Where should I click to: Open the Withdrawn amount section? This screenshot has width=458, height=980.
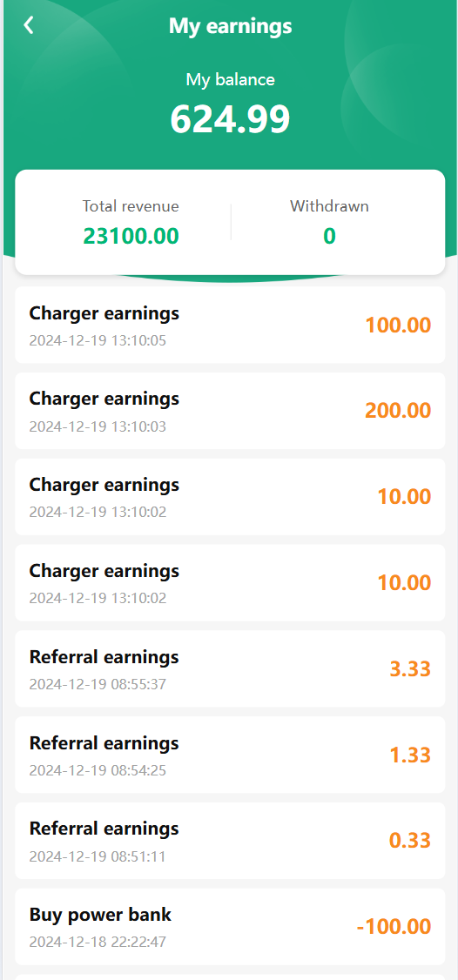point(329,222)
